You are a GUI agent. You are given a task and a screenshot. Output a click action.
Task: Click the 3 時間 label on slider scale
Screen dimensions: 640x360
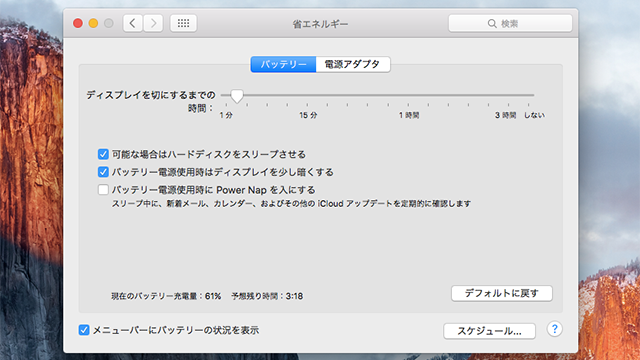506,116
